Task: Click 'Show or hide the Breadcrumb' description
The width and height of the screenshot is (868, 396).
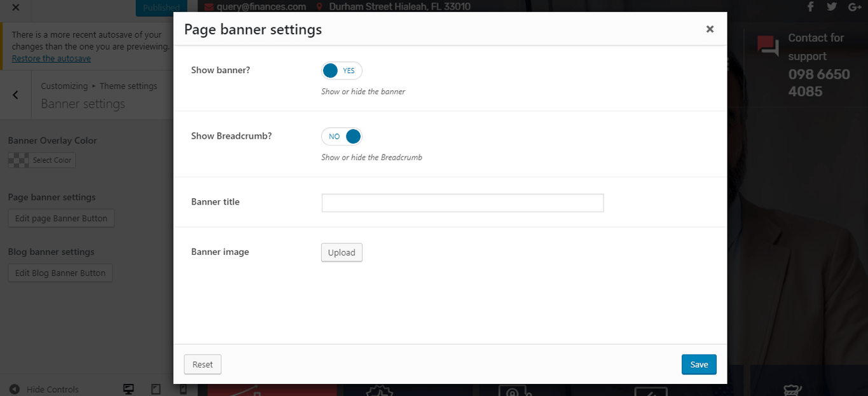Action: [371, 157]
